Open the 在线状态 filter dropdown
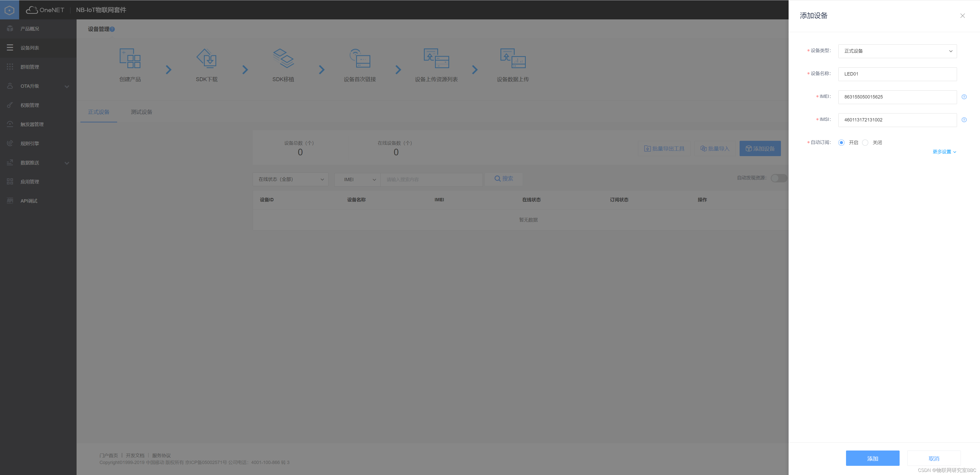Viewport: 980px width, 475px height. pyautogui.click(x=290, y=180)
